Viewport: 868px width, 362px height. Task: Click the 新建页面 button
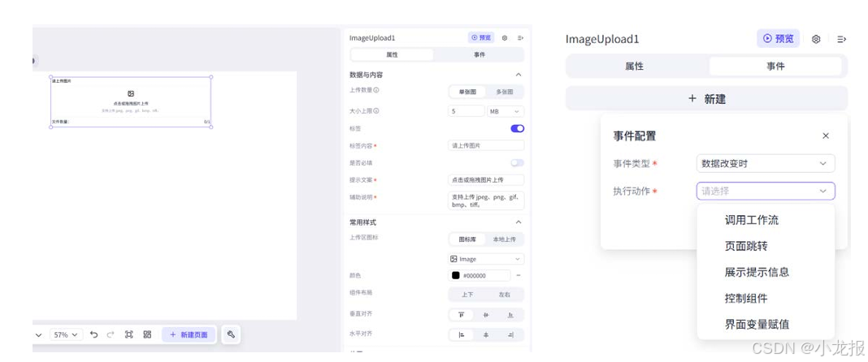pos(189,334)
